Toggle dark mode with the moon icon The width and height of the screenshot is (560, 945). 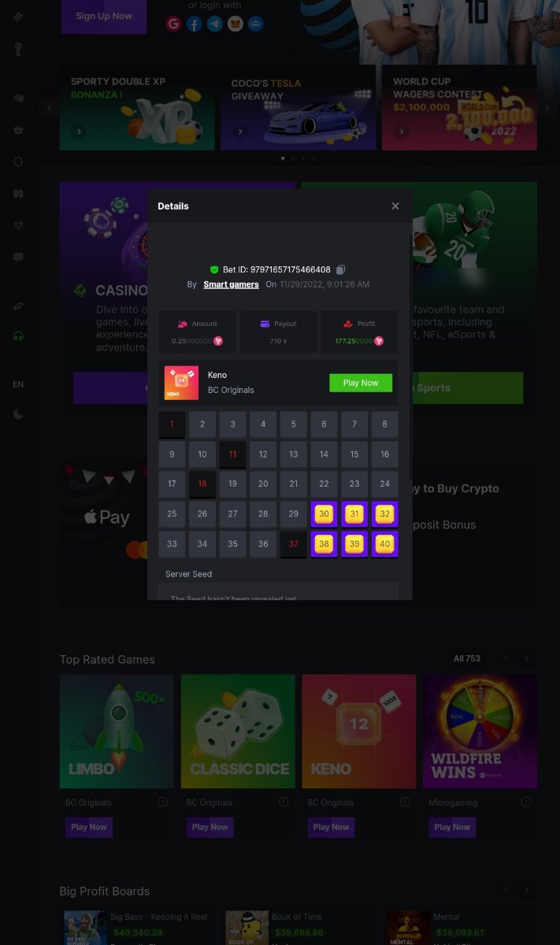(x=18, y=414)
